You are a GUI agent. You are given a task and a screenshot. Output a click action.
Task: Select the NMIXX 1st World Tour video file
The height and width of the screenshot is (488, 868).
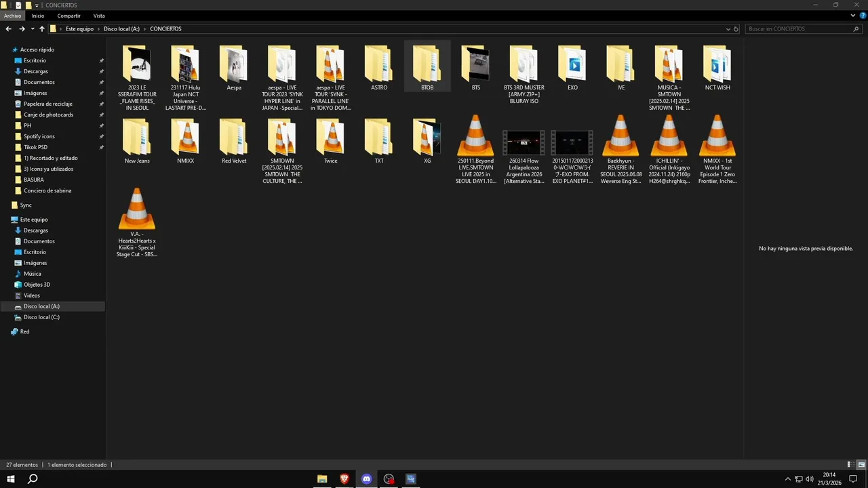point(717,149)
